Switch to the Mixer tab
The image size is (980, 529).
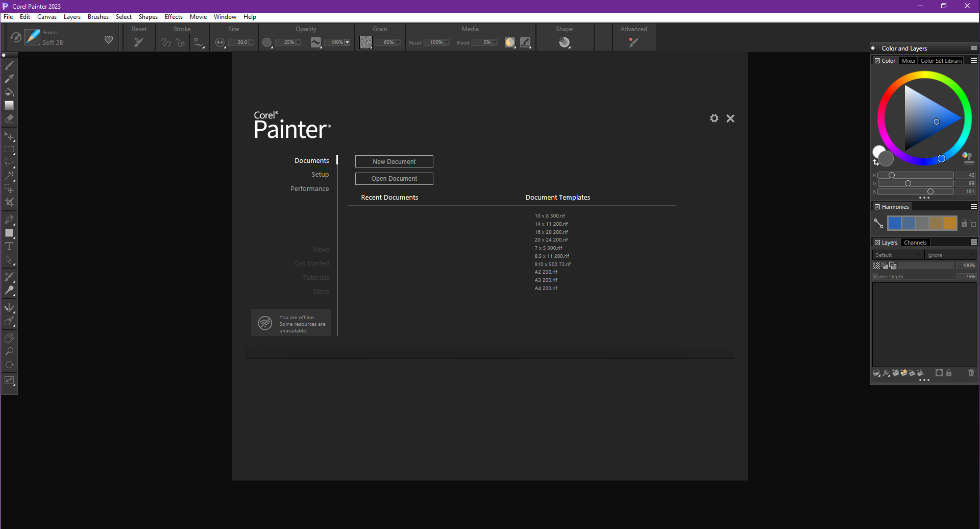(908, 61)
